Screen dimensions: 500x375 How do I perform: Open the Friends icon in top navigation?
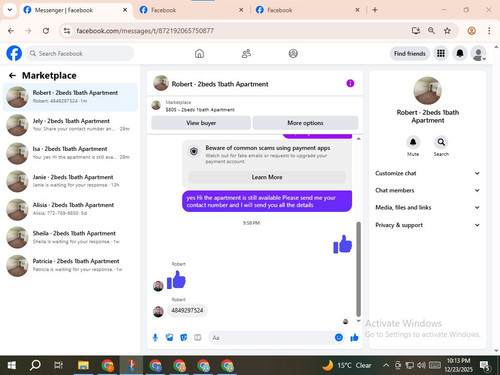pyautogui.click(x=246, y=53)
